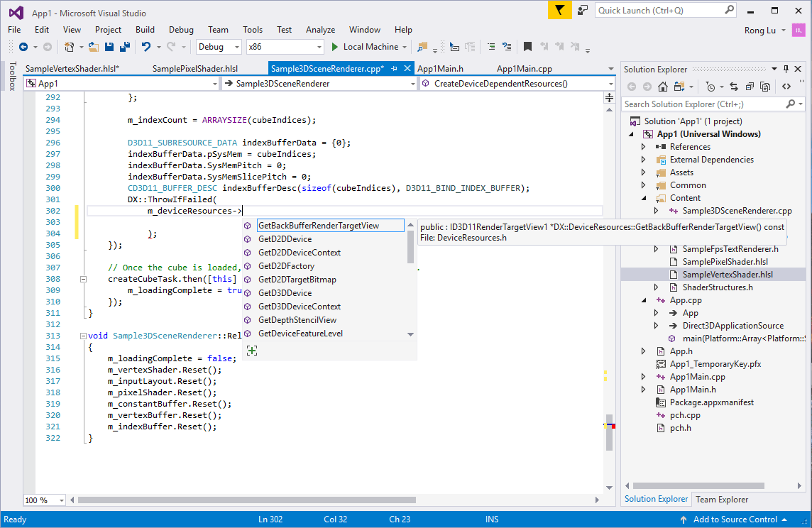Click Add to Source Control in status bar
Image resolution: width=812 pixels, height=528 pixels.
(x=735, y=519)
